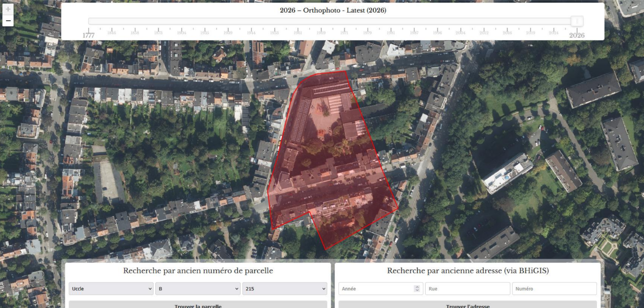The height and width of the screenshot is (308, 644).
Task: Open the commune dropdown showing Uccle
Action: (110, 289)
